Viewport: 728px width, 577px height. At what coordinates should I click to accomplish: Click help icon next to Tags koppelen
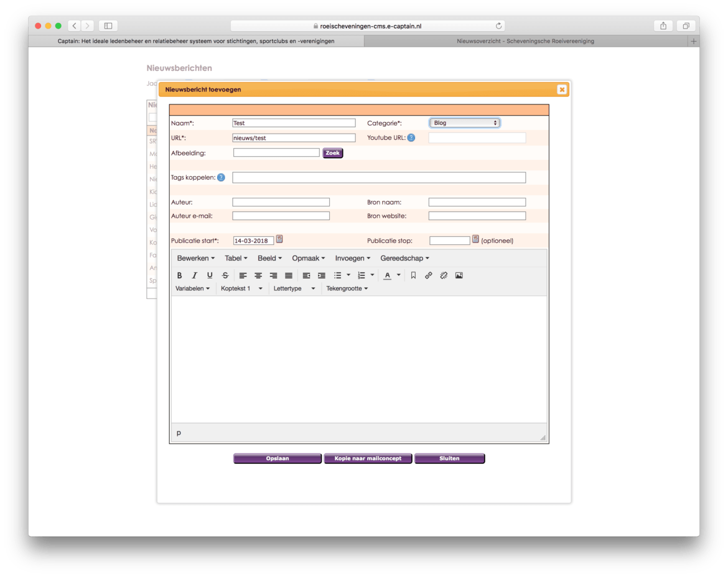click(221, 177)
